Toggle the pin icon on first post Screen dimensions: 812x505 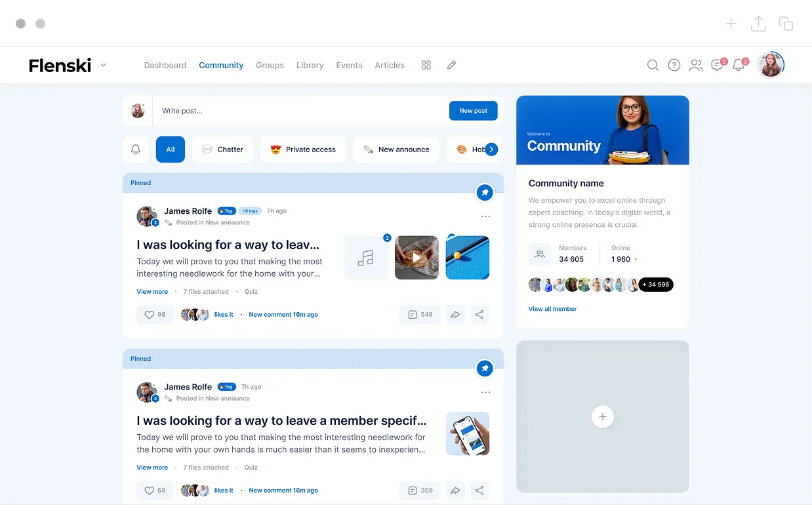485,193
